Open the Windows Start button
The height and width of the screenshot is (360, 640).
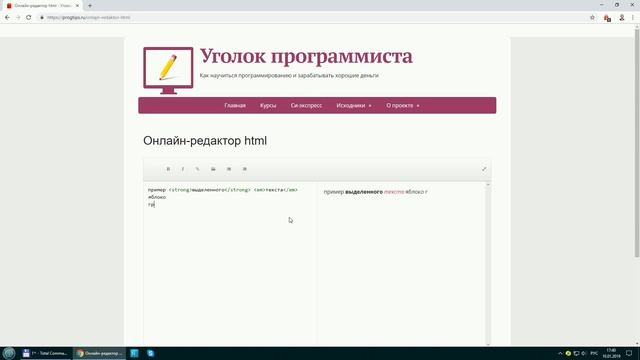9,353
